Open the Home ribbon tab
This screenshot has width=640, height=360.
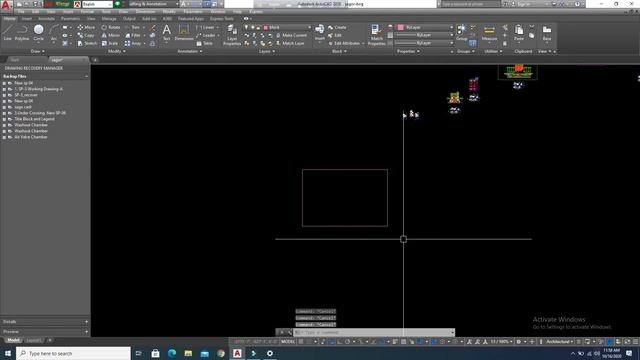[10, 18]
